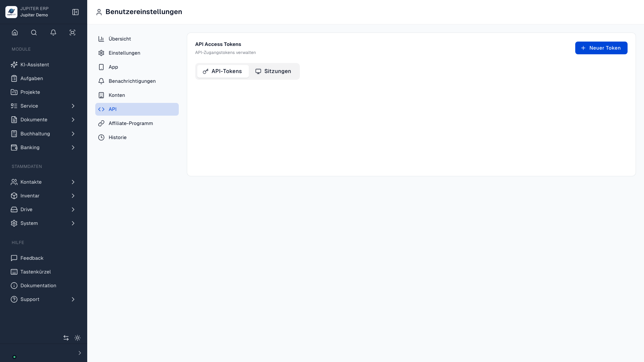Expand the System submenu chevron
This screenshot has height=362, width=644.
click(73, 223)
